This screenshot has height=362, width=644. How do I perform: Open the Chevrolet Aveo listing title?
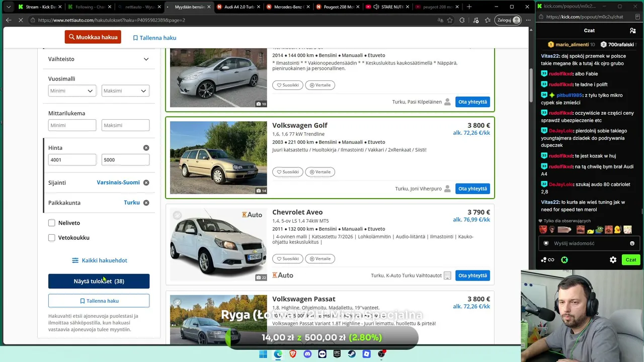click(x=297, y=212)
